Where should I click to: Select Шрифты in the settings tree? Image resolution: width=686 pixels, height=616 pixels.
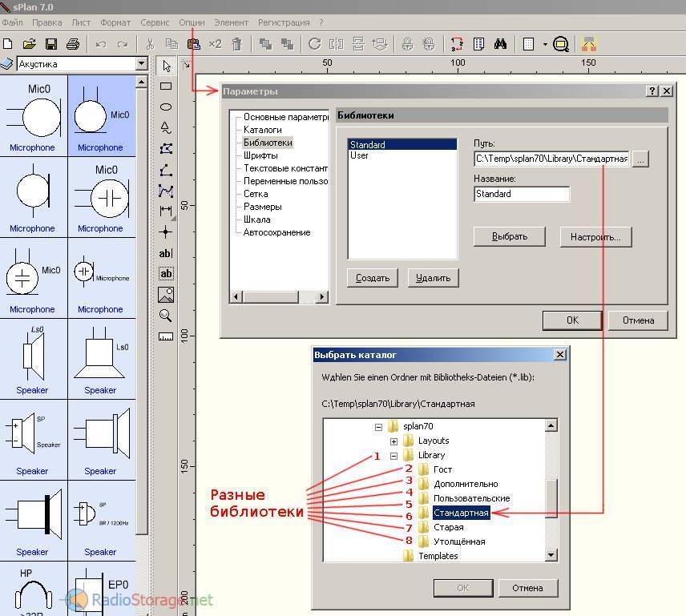pyautogui.click(x=260, y=155)
